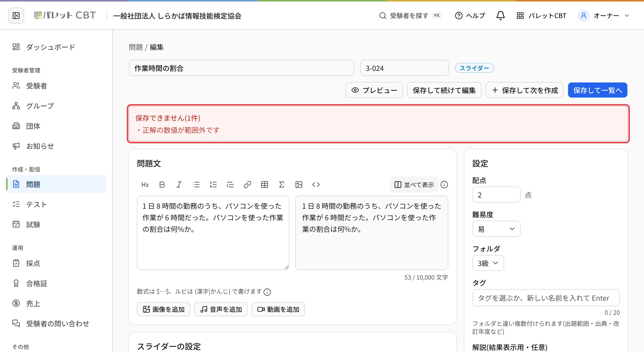Insert a bulleted list
The width and height of the screenshot is (644, 352).
tap(196, 185)
